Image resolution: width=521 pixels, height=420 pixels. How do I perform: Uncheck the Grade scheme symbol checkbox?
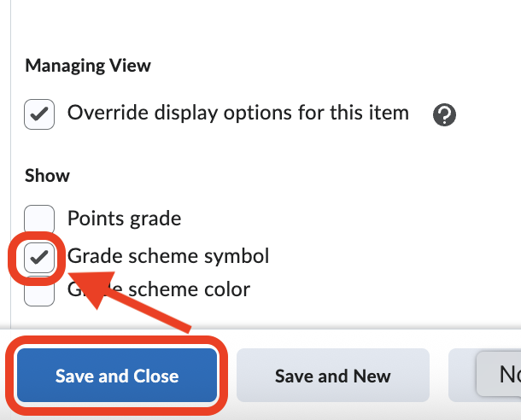(39, 257)
